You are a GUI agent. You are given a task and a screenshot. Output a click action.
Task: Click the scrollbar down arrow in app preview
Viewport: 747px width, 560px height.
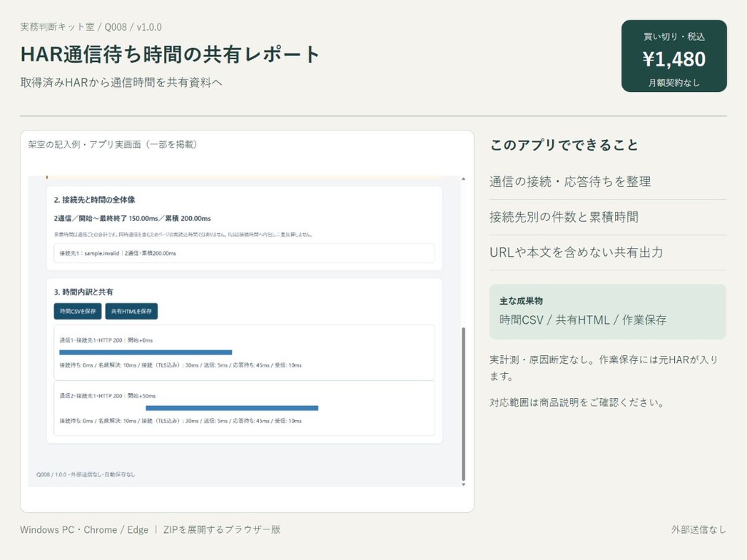click(463, 484)
